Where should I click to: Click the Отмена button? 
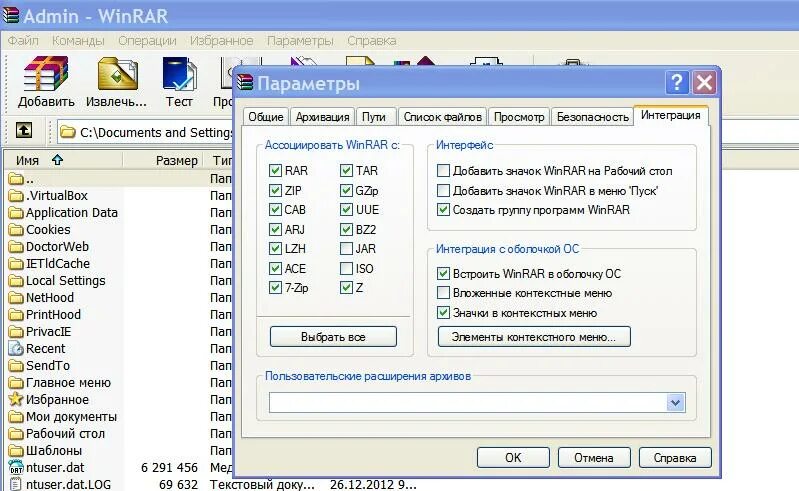point(594,457)
